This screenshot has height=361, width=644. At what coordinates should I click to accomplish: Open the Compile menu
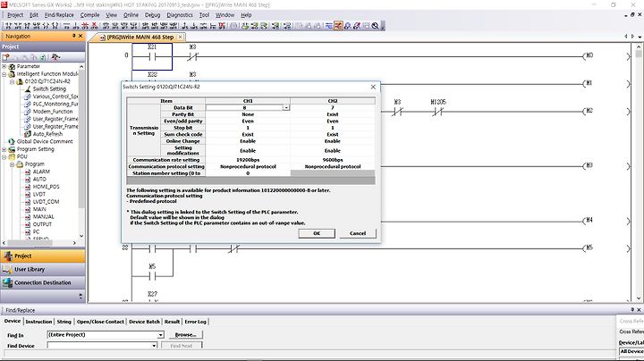[x=89, y=15]
